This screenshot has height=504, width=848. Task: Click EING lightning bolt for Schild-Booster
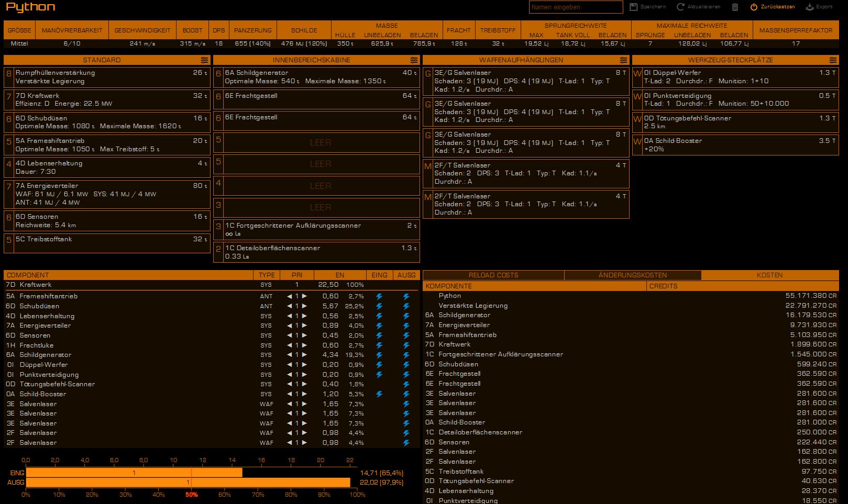[379, 394]
